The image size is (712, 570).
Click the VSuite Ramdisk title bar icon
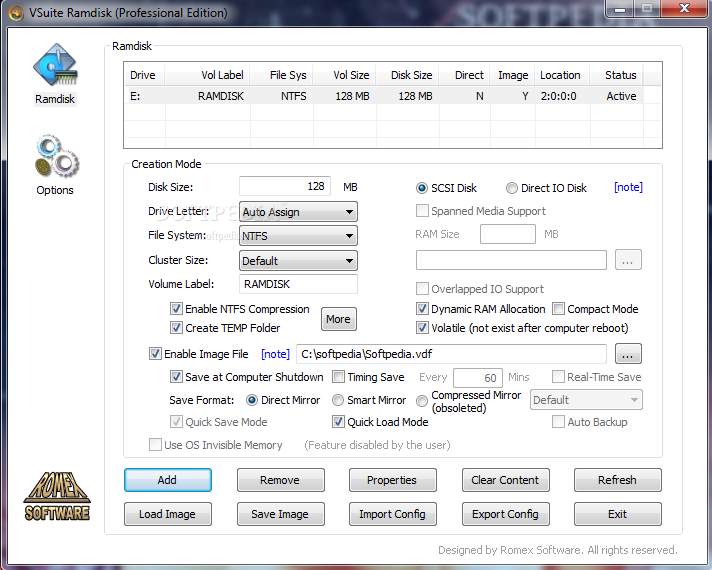pyautogui.click(x=16, y=13)
